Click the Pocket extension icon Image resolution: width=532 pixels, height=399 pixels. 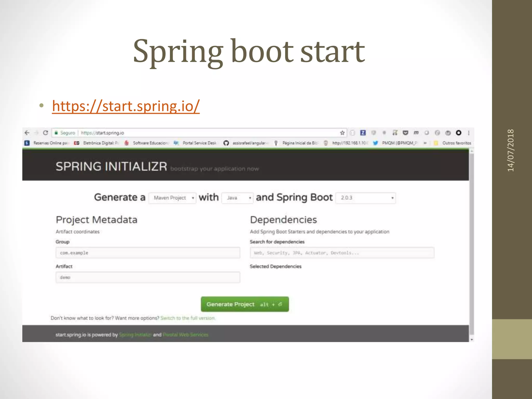[405, 133]
